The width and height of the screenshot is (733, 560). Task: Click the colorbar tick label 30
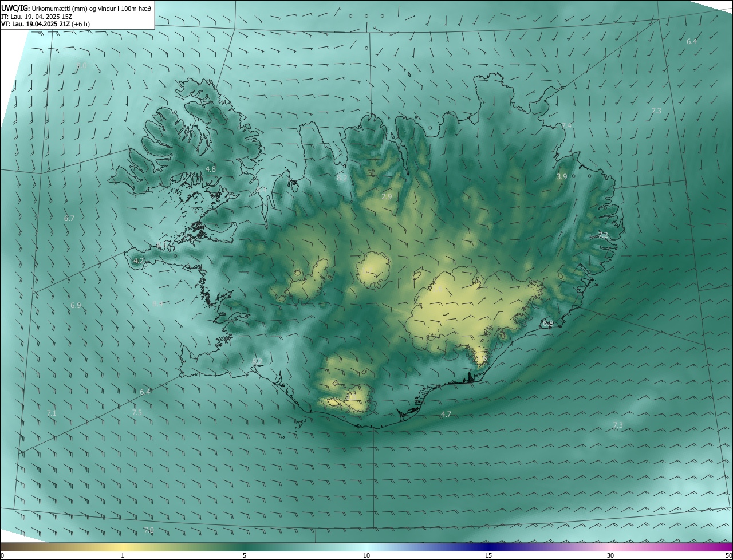[610, 555]
